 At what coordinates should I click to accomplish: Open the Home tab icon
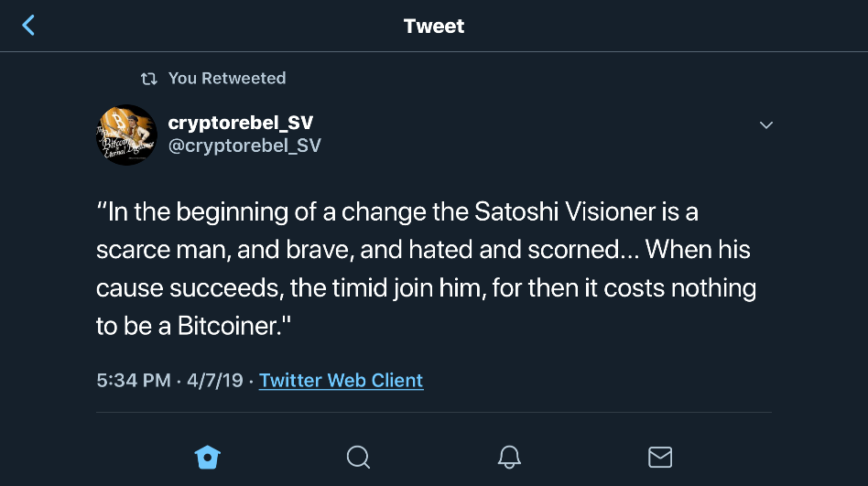coord(208,456)
